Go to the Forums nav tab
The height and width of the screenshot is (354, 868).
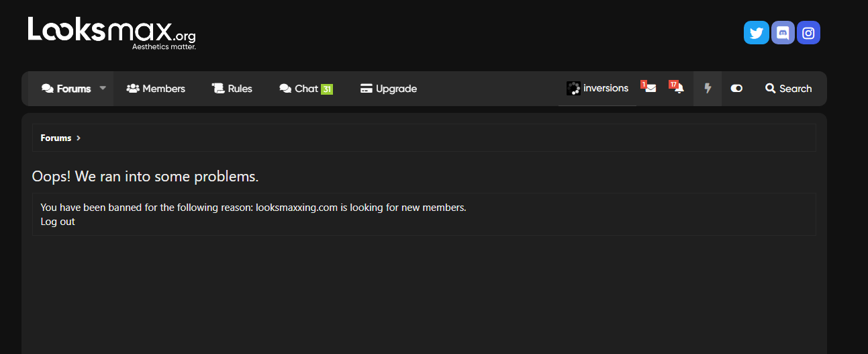[x=66, y=89]
